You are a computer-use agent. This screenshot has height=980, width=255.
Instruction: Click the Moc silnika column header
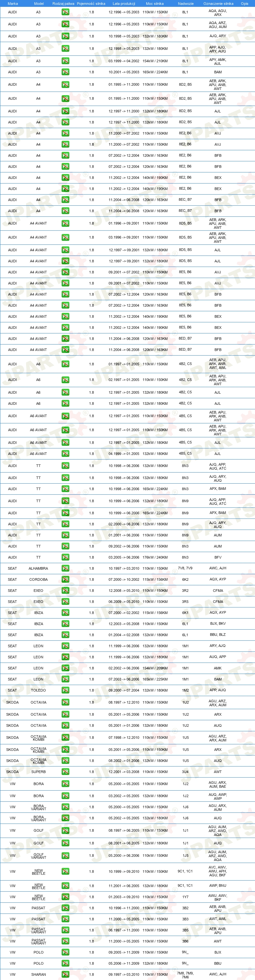point(155,4)
